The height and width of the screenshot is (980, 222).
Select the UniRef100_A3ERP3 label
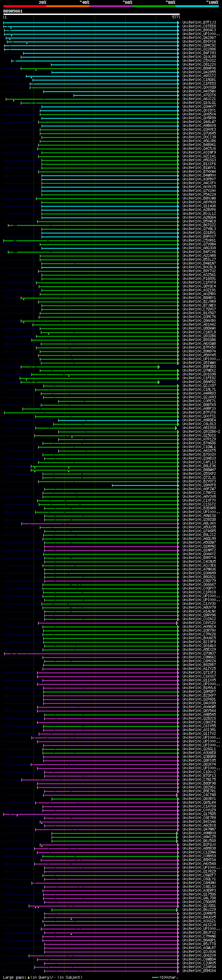[199, 890]
